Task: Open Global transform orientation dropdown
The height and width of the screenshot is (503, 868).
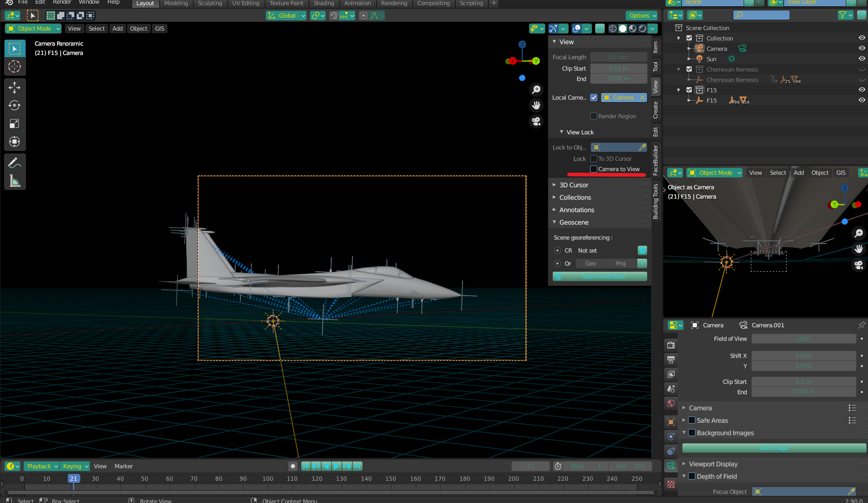Action: click(286, 16)
